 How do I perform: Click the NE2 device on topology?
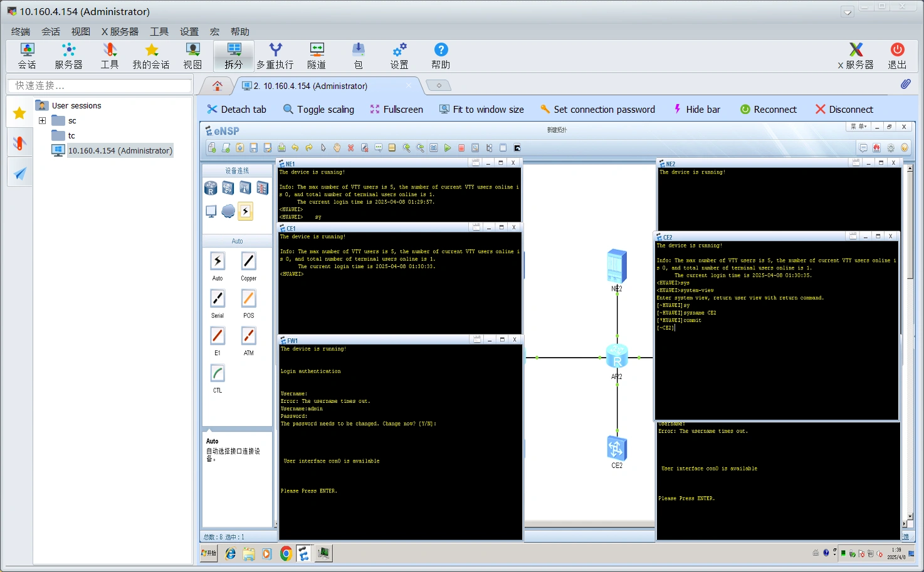[x=617, y=266]
